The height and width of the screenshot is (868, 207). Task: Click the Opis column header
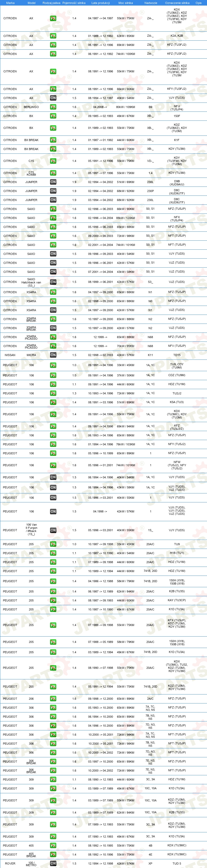tap(199, 3)
